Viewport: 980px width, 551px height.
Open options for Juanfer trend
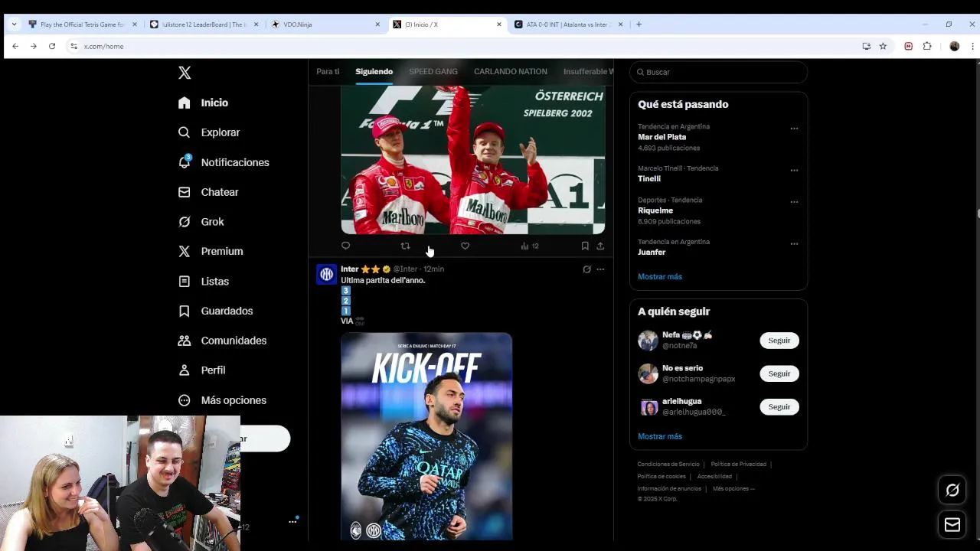(x=794, y=244)
